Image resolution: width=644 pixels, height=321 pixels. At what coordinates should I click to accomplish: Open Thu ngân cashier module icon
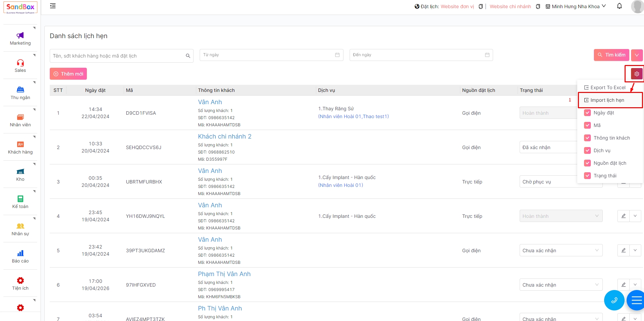[x=20, y=90]
